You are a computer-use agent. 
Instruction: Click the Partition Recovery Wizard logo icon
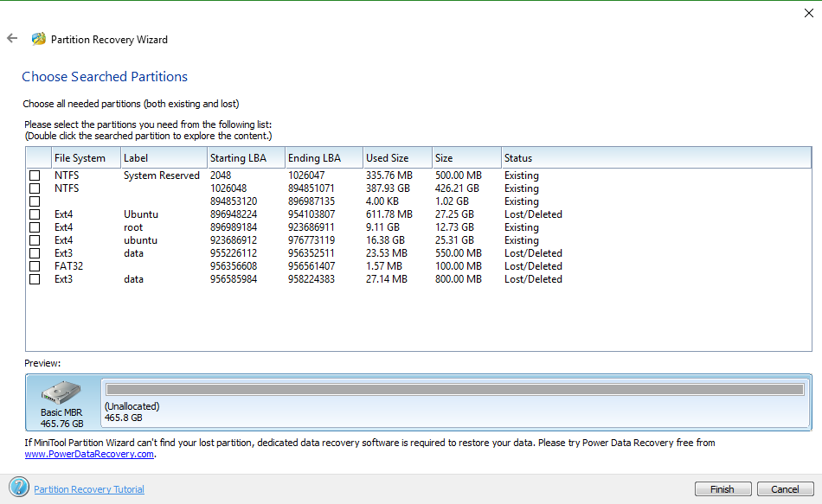[38, 39]
